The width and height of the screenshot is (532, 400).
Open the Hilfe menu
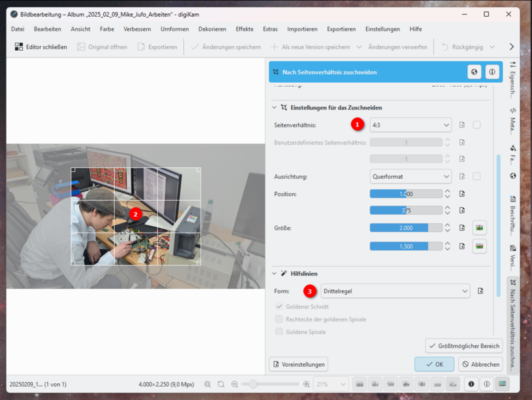(x=415, y=29)
